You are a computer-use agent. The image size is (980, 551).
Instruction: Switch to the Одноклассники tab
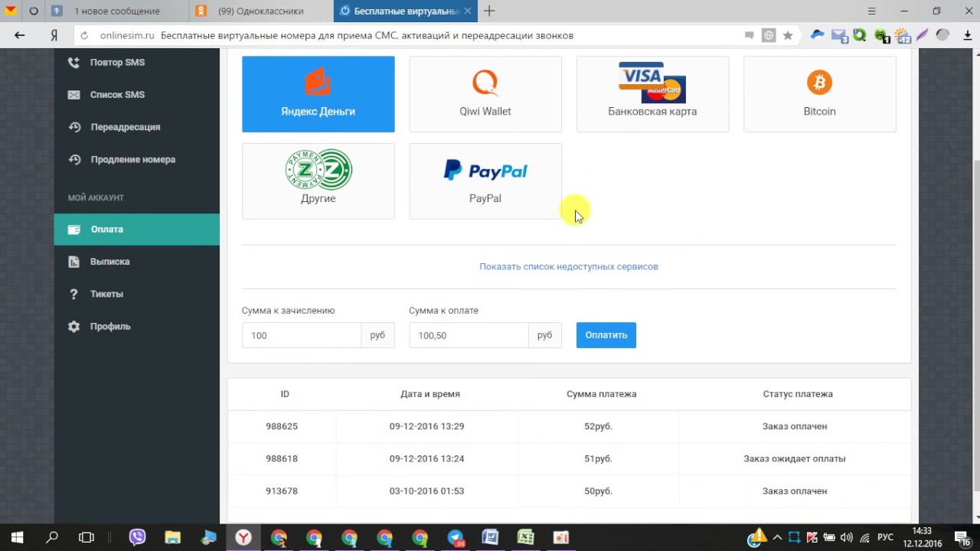coord(261,11)
